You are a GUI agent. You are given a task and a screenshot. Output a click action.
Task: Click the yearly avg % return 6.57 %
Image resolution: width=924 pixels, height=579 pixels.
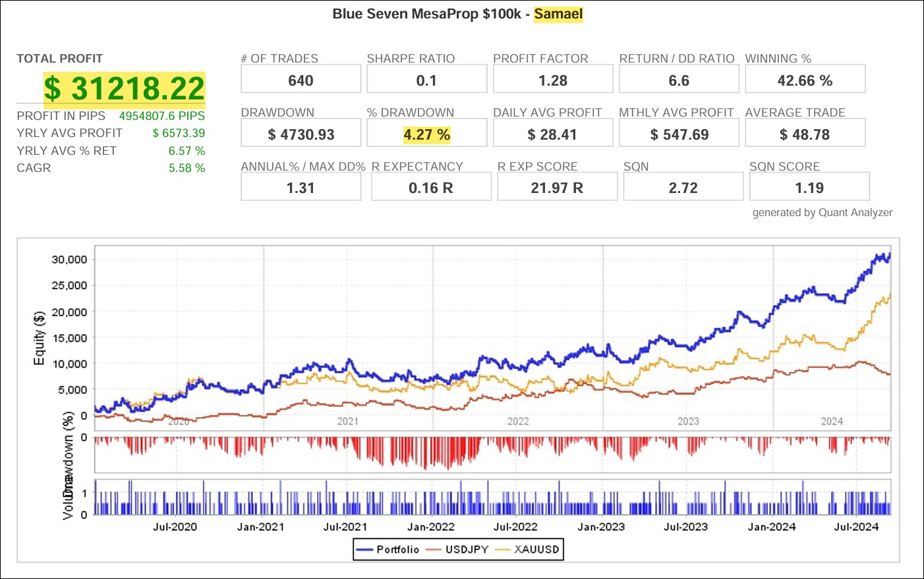[x=187, y=151]
